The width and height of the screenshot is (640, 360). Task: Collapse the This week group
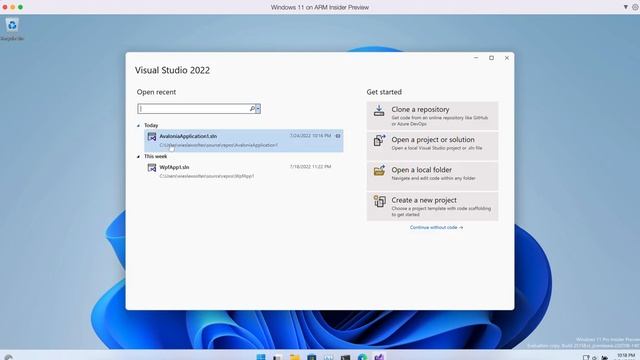[x=138, y=157]
